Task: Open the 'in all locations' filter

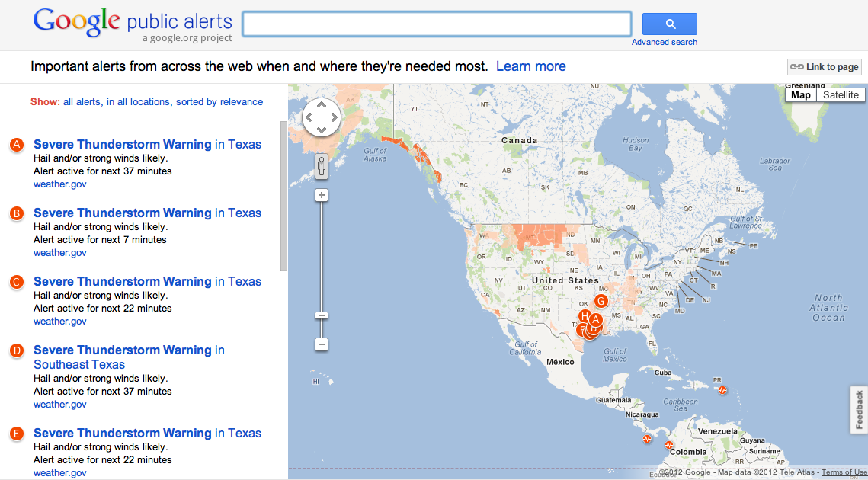Action: (140, 101)
